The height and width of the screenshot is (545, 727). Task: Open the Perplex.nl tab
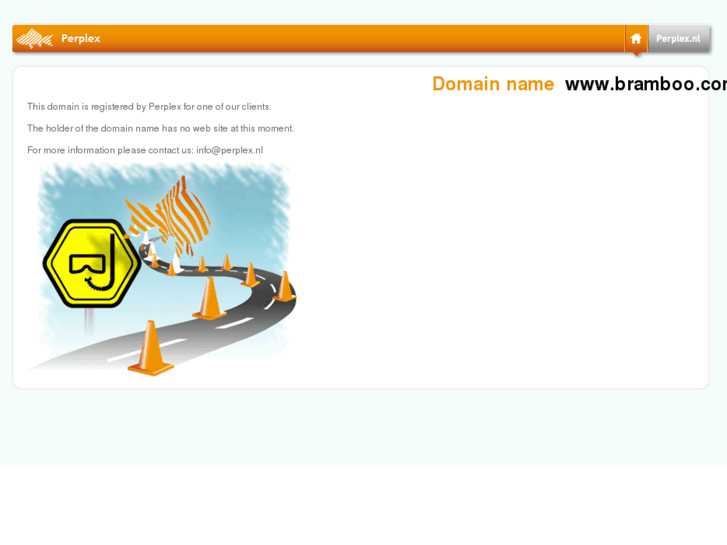[678, 38]
